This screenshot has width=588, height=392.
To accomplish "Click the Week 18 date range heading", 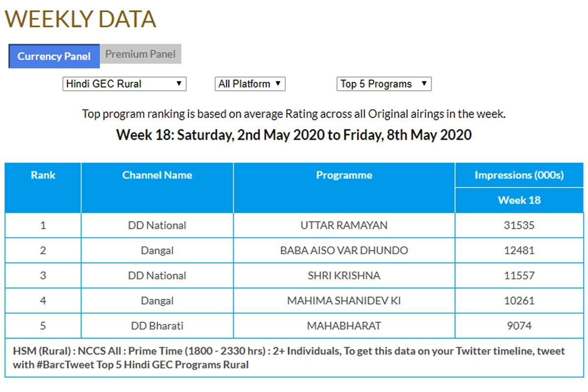I will [x=294, y=135].
